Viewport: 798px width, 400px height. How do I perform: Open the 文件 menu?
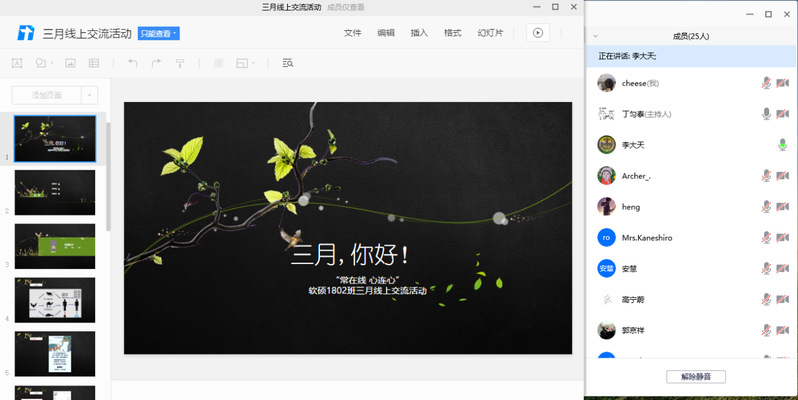click(353, 33)
